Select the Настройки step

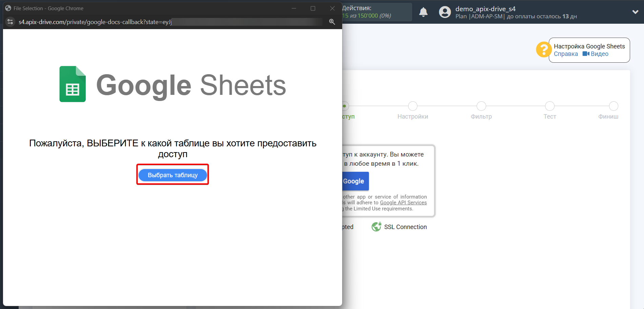coord(413,106)
